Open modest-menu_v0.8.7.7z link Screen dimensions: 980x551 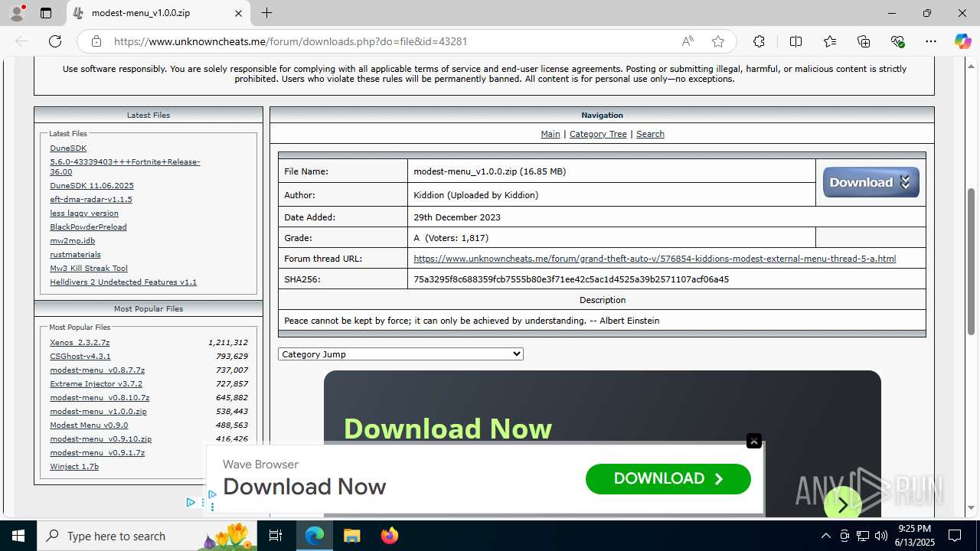click(x=97, y=370)
